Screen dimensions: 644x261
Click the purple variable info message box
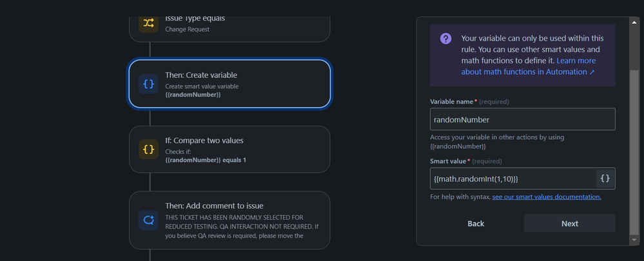click(x=522, y=55)
